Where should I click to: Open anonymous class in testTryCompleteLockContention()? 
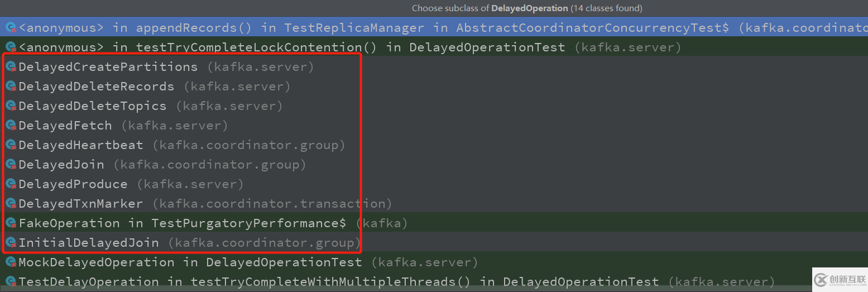click(x=434, y=47)
